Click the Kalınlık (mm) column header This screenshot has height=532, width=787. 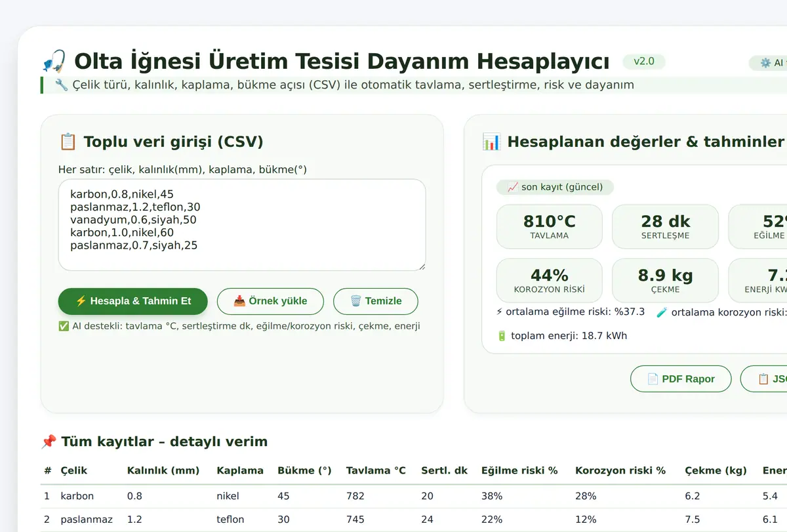[x=163, y=470]
